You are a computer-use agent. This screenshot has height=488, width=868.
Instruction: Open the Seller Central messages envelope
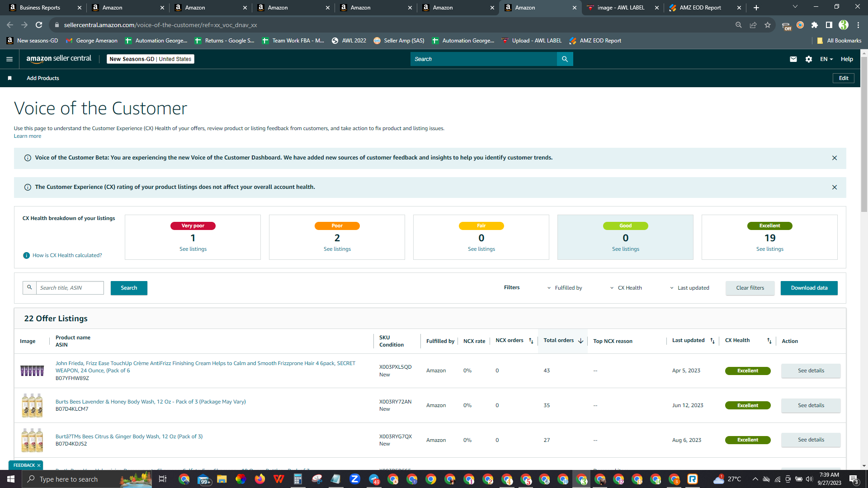click(793, 59)
